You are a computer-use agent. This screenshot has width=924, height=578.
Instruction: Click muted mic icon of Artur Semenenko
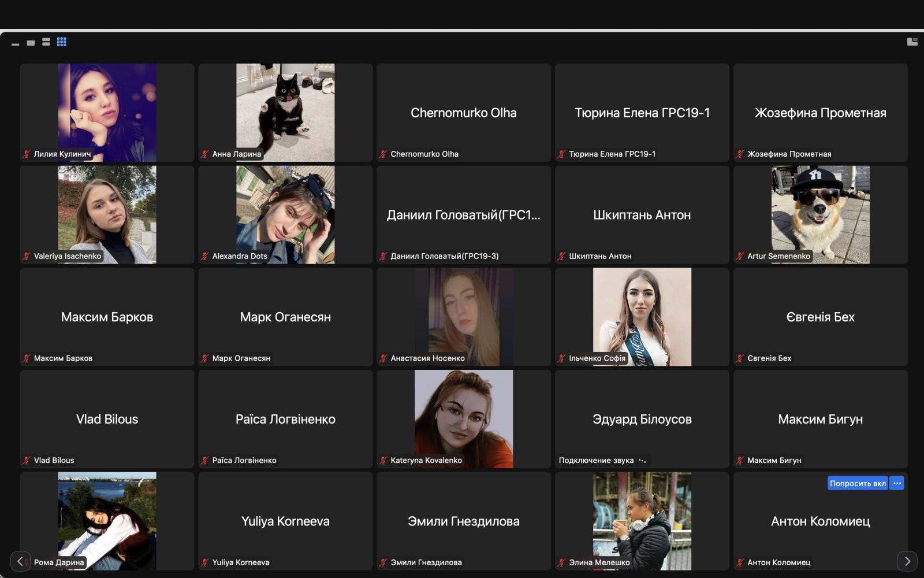click(740, 256)
